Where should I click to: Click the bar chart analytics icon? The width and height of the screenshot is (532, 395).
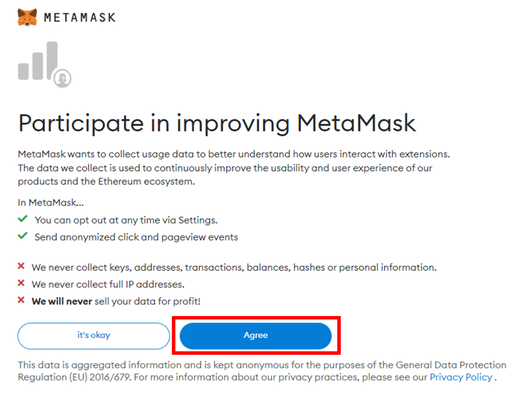click(x=39, y=62)
